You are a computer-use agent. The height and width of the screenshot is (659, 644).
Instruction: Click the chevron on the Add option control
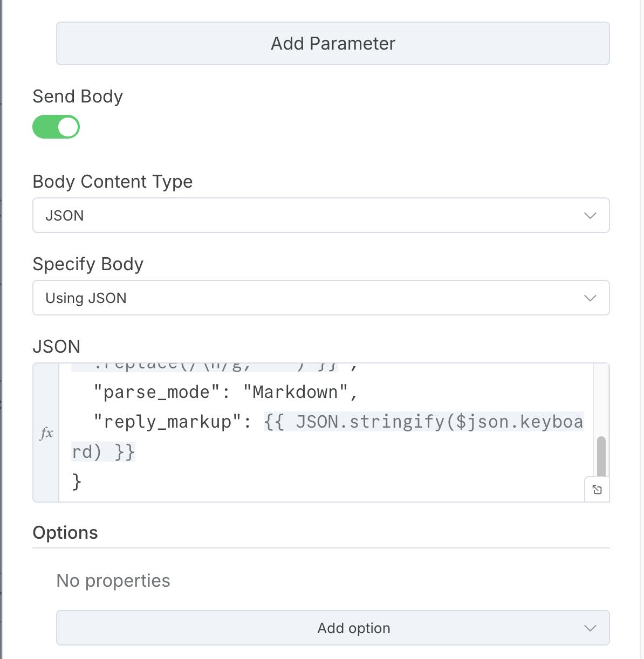click(588, 628)
